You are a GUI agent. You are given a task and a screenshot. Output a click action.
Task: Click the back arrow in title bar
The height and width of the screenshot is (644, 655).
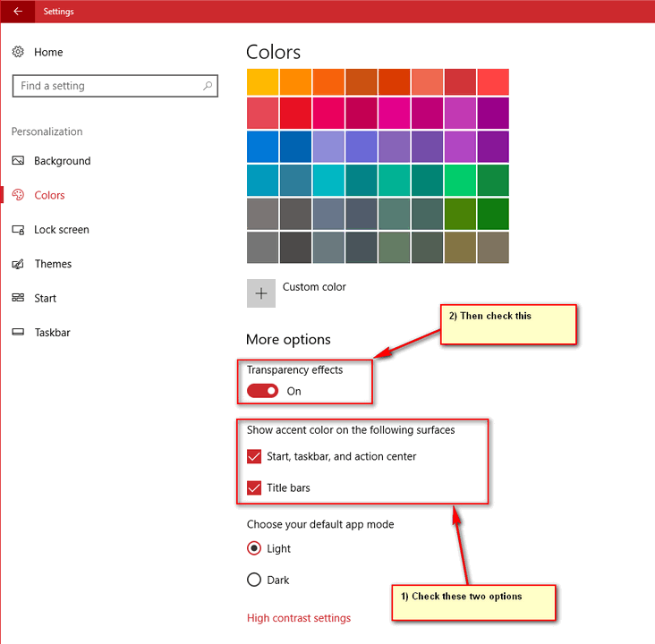pos(18,12)
